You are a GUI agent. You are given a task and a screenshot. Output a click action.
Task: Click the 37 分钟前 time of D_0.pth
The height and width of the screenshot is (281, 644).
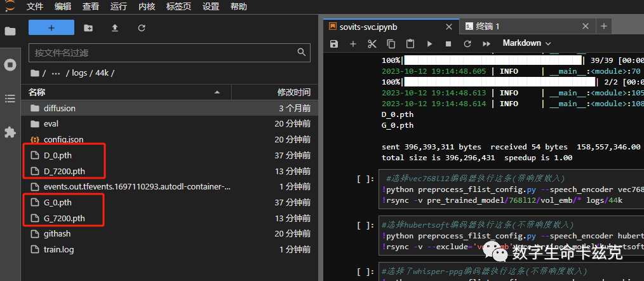[292, 156]
